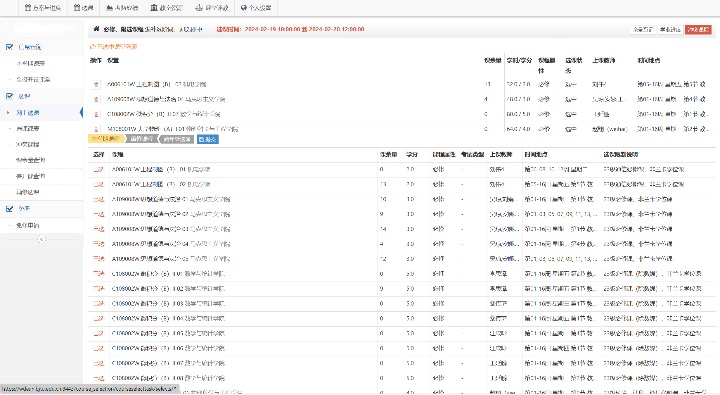
Task: Open the leftmost top navigation item before 选课
Action: 43,8
